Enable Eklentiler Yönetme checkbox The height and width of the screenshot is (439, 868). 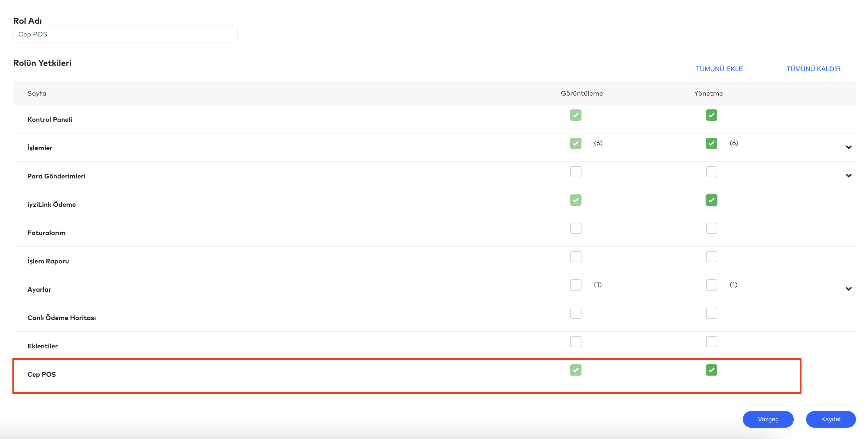click(711, 342)
